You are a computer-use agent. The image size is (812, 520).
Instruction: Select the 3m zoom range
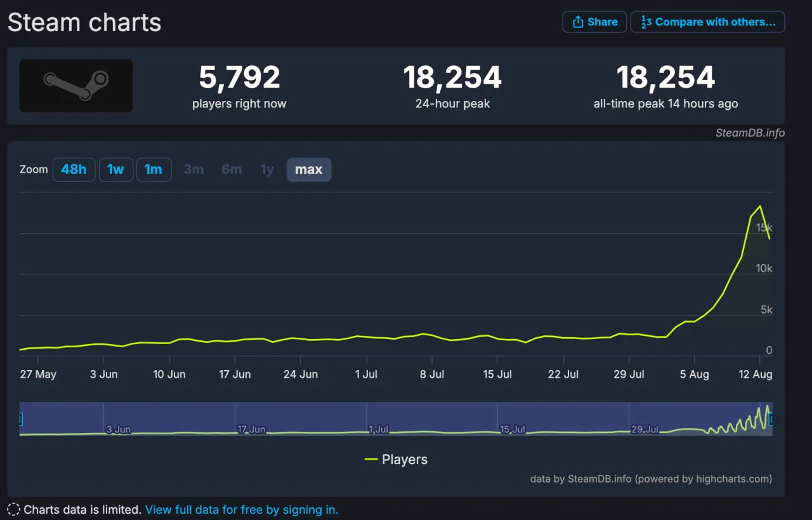tap(193, 170)
